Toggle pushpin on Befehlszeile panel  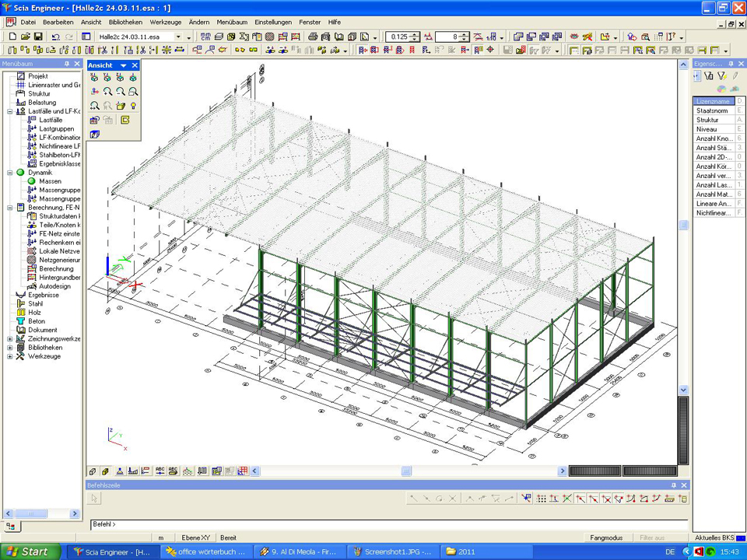coord(673,485)
